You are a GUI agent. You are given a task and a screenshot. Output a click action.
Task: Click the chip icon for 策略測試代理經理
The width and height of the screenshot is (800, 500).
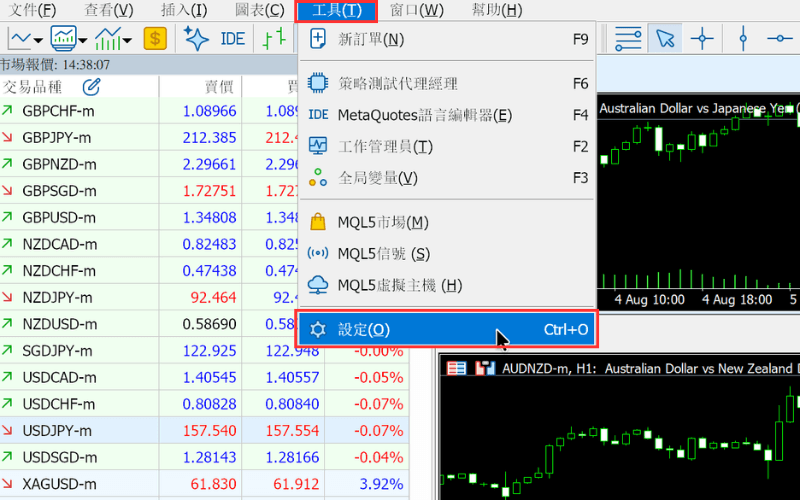317,83
